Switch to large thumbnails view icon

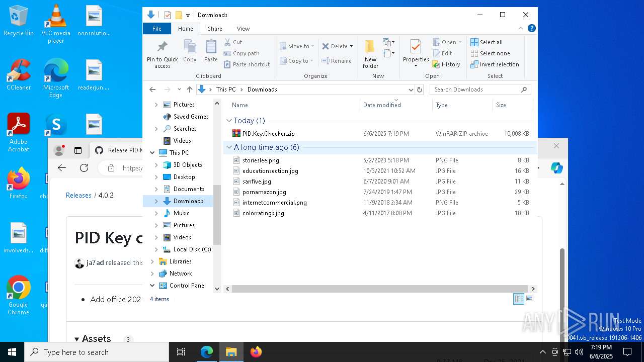click(x=529, y=299)
